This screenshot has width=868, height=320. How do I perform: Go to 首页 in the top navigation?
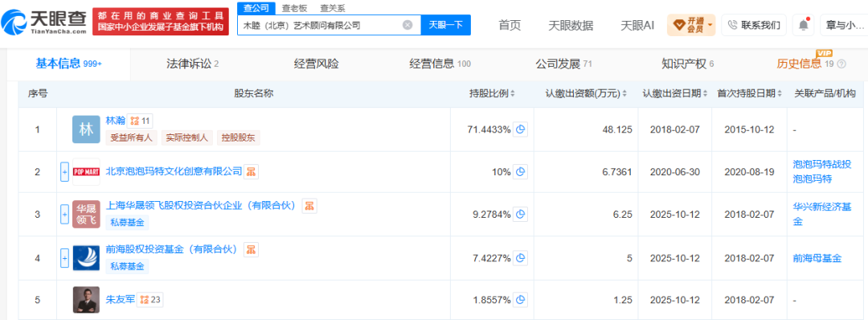pyautogui.click(x=510, y=25)
